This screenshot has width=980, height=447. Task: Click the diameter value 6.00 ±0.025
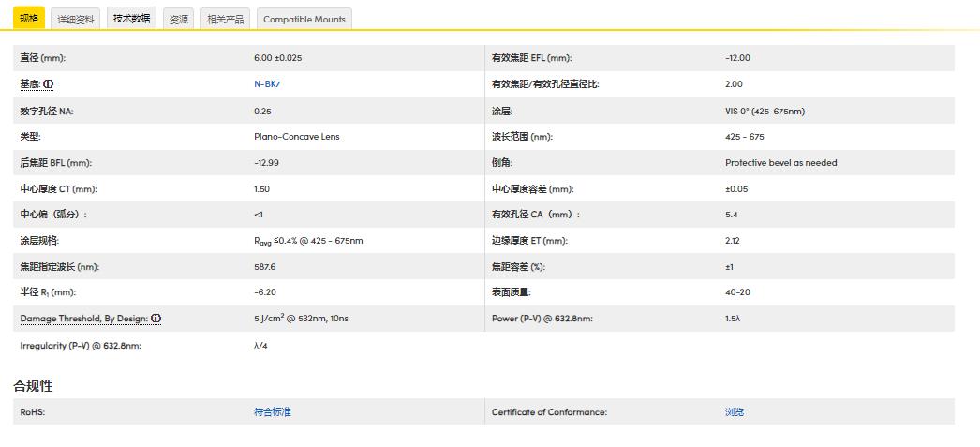[x=277, y=58]
